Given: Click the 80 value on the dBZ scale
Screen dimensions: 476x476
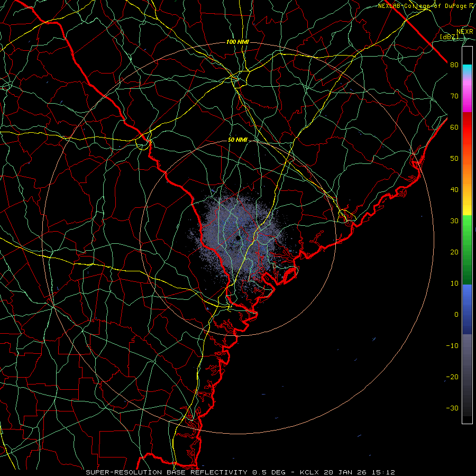Looking at the screenshot, I should tap(454, 65).
